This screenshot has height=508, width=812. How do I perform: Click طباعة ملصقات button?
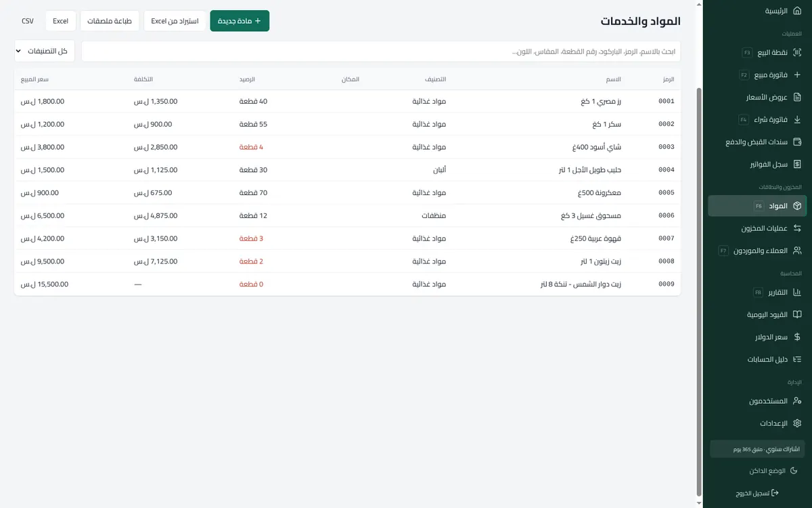pyautogui.click(x=110, y=21)
